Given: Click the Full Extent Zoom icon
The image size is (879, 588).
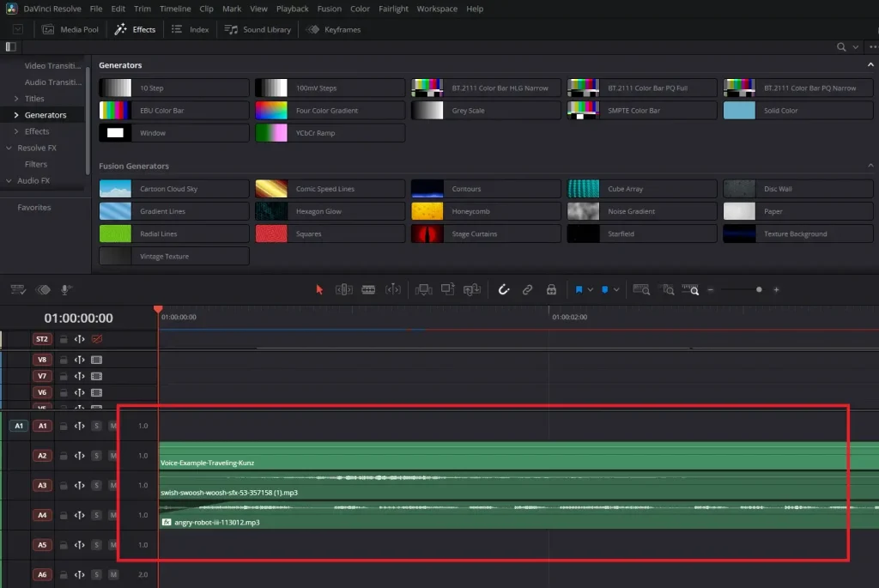Looking at the screenshot, I should [x=641, y=290].
